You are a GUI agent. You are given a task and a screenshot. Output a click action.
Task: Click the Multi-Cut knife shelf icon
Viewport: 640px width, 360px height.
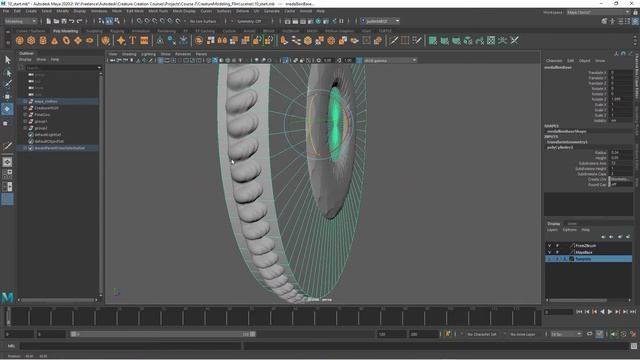coord(393,40)
